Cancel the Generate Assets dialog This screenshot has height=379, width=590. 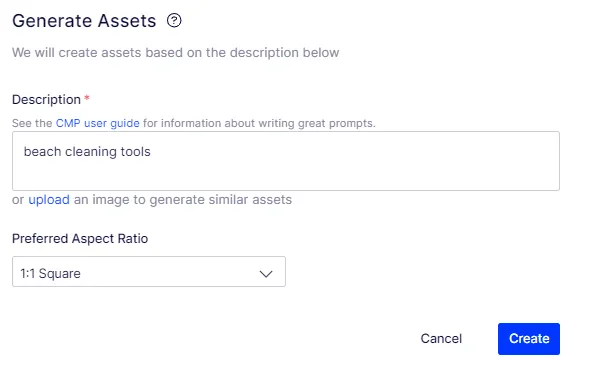pos(441,338)
